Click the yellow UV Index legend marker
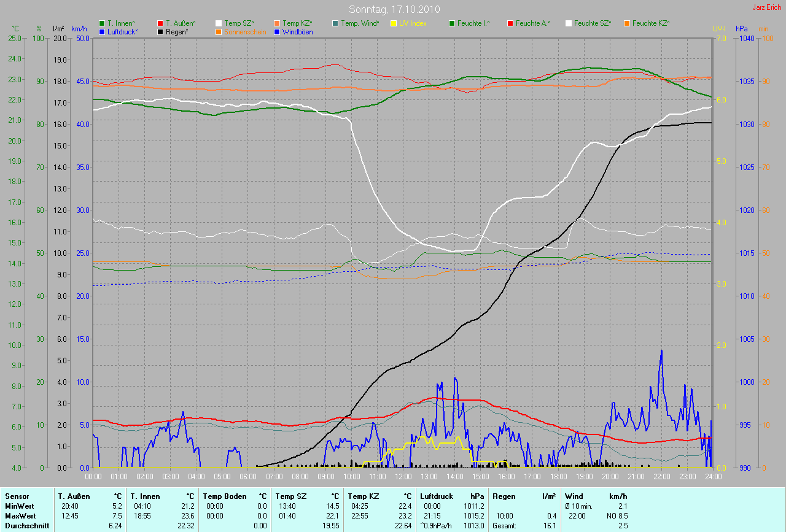The image size is (786, 532). (x=394, y=23)
